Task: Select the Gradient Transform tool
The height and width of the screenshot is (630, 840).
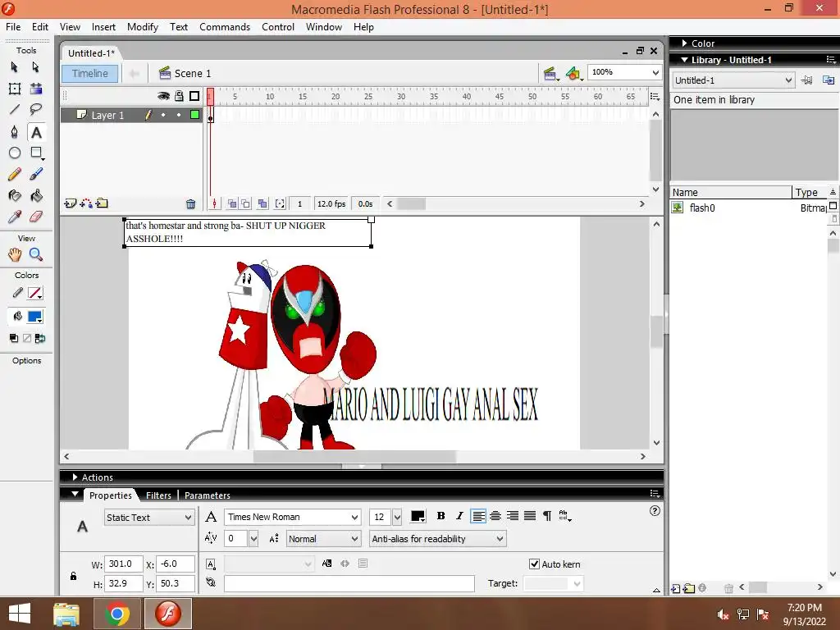Action: (36, 89)
